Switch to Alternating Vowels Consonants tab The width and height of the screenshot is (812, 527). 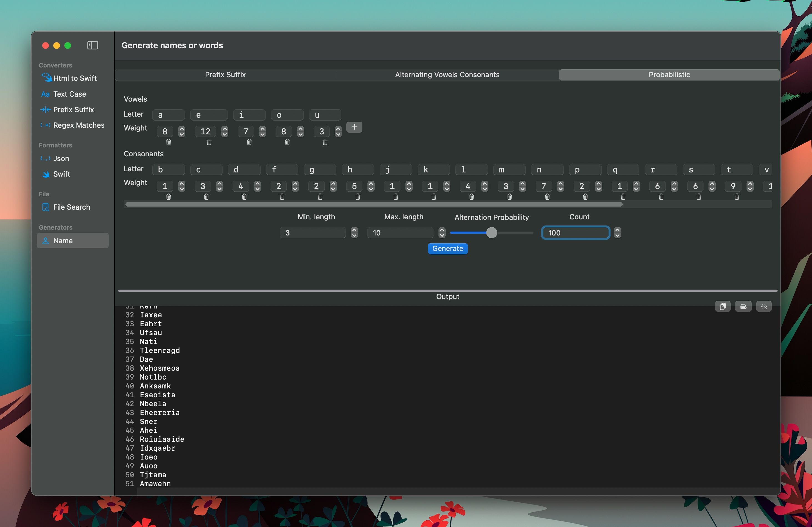point(447,75)
